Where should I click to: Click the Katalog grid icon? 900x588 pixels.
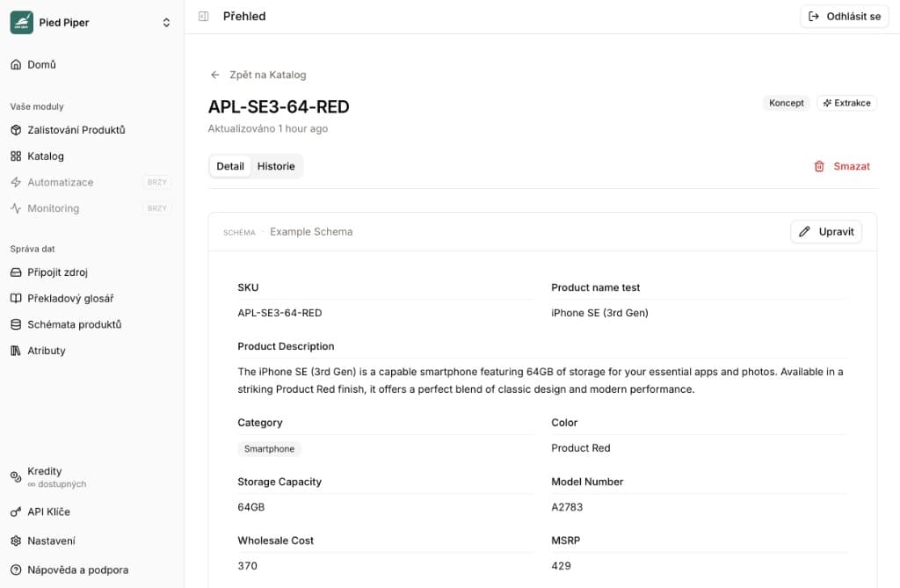(16, 156)
